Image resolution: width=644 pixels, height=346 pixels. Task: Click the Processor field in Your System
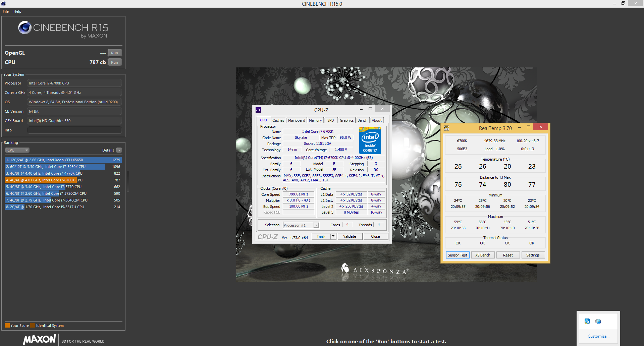tap(74, 83)
